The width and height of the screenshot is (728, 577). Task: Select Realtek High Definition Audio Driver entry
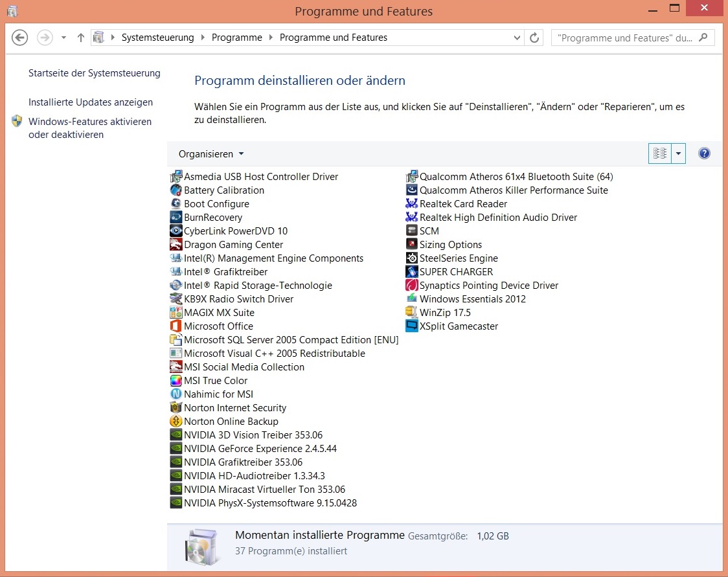tap(492, 217)
